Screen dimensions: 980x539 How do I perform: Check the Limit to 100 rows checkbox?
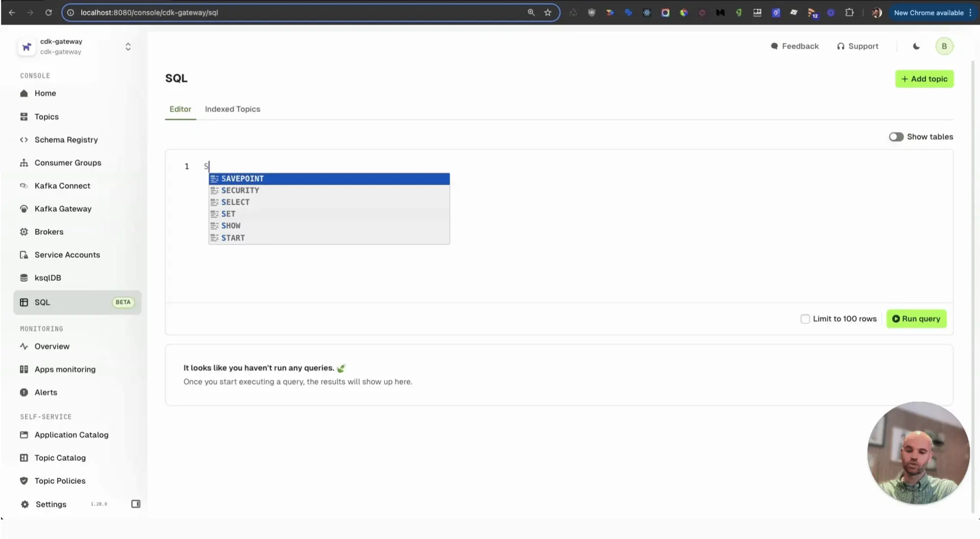805,318
